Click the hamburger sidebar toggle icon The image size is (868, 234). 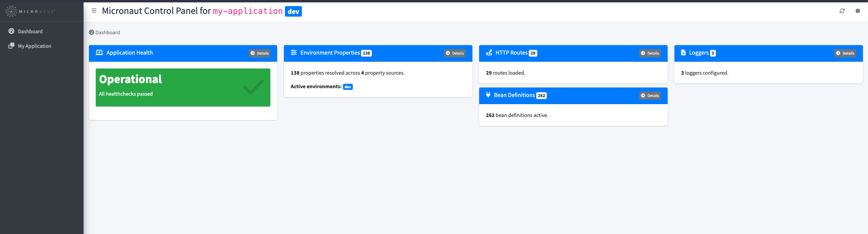(x=94, y=11)
